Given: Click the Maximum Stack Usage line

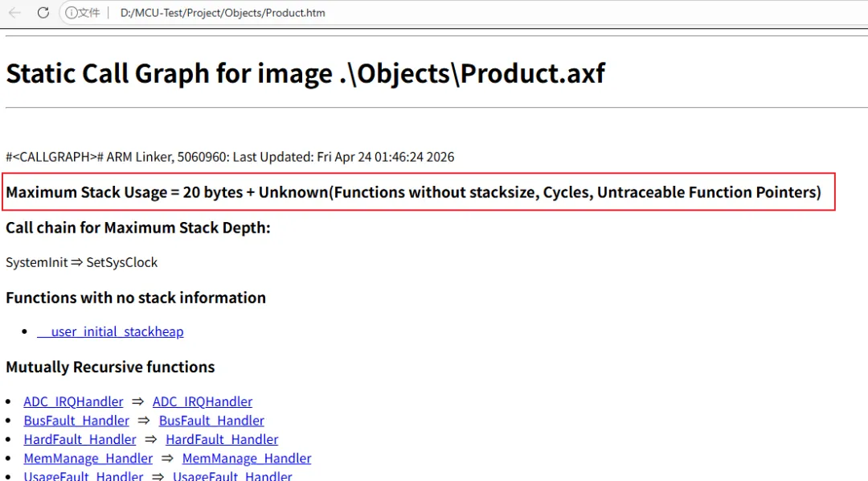Looking at the screenshot, I should point(413,192).
